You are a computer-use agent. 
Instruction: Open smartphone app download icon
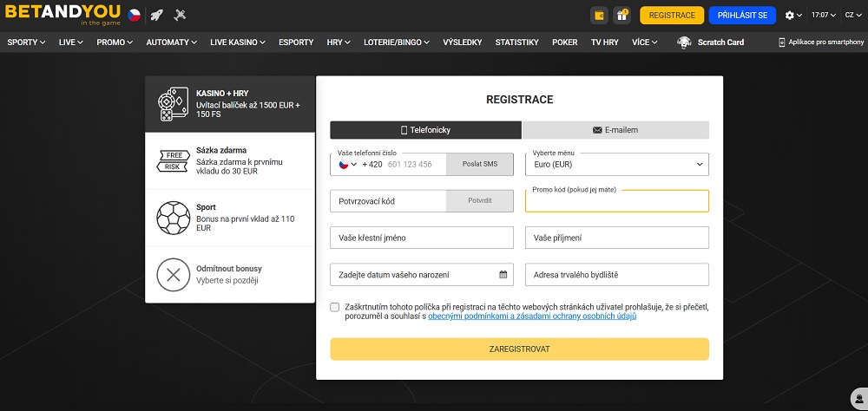point(781,42)
